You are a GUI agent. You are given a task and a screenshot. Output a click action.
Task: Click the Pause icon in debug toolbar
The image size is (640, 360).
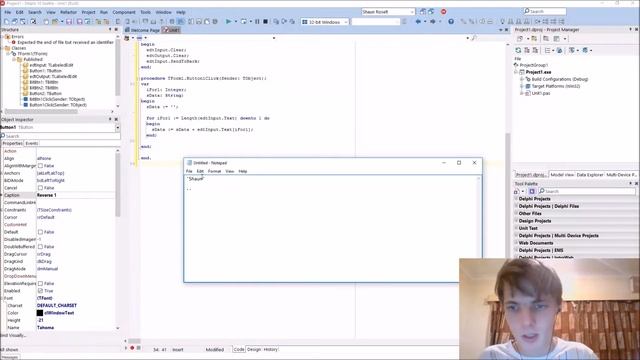[257, 22]
